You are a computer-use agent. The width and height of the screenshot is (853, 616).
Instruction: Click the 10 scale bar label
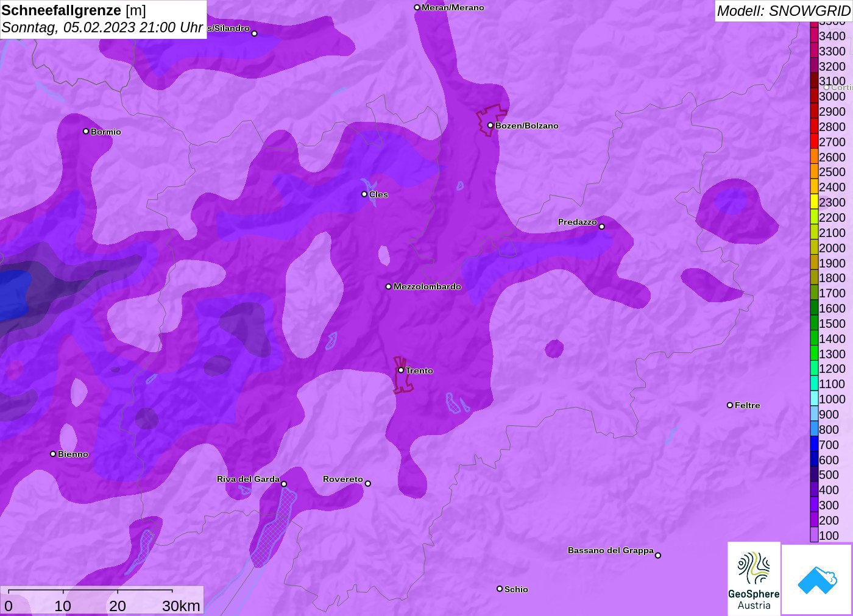pyautogui.click(x=63, y=606)
